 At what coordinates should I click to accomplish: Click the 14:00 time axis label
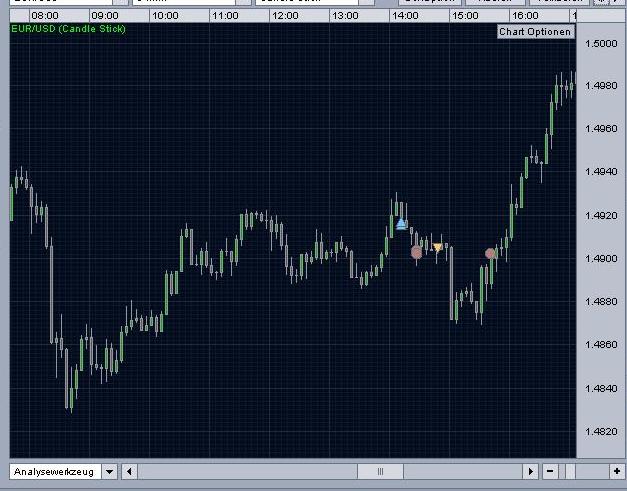coord(405,16)
